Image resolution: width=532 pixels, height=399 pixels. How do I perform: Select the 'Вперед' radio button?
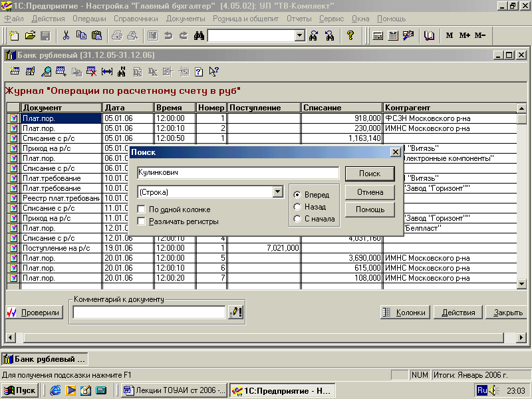[297, 195]
